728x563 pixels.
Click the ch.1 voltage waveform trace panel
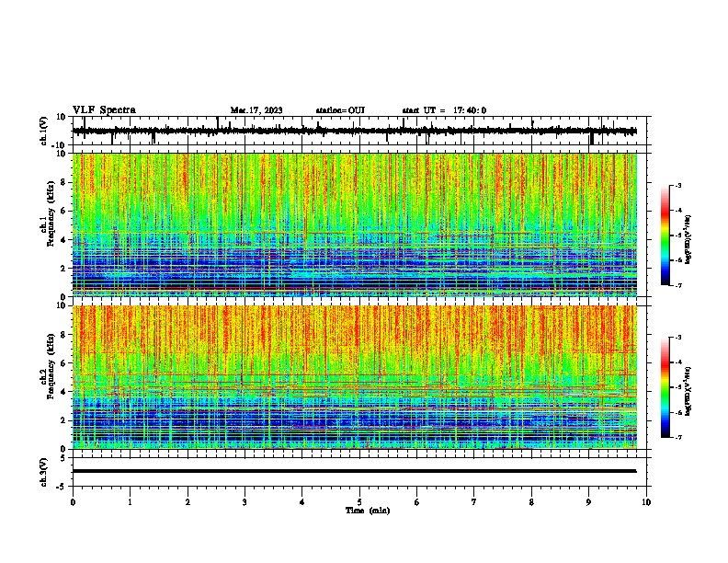click(x=359, y=131)
